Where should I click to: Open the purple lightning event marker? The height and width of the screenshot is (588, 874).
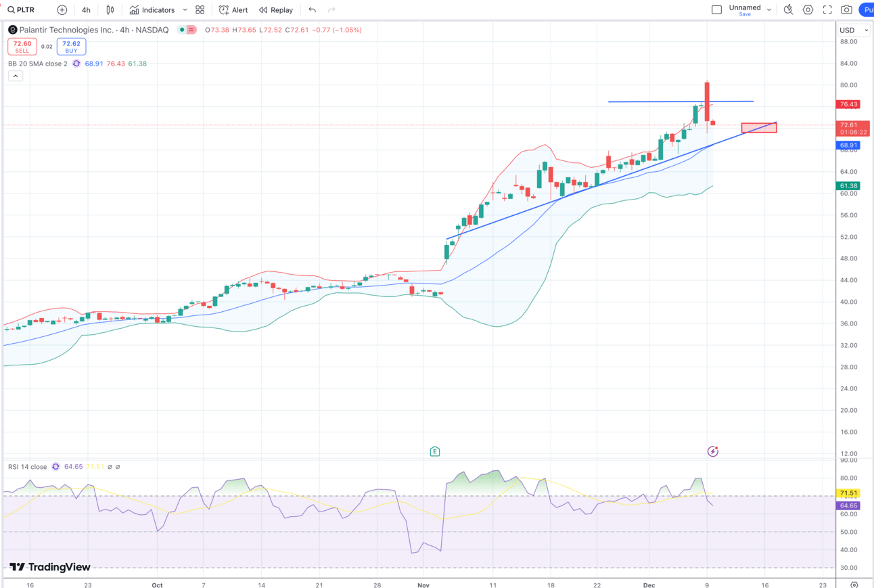coord(713,451)
